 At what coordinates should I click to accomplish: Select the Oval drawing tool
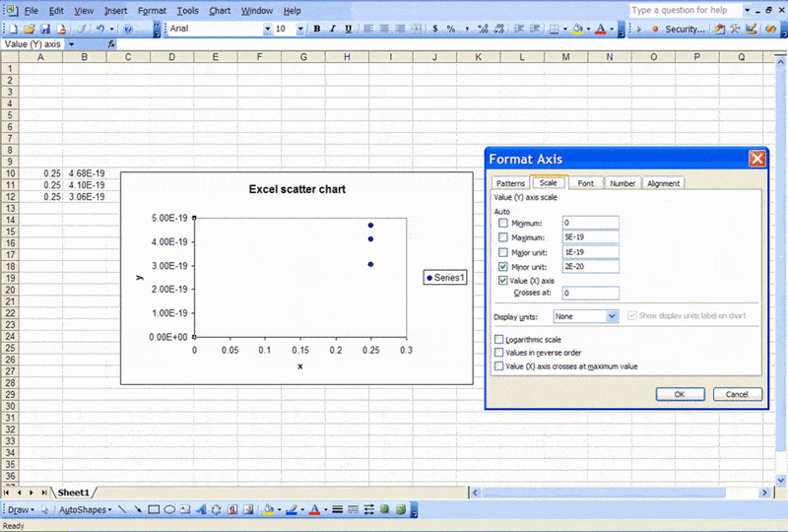coord(169,510)
